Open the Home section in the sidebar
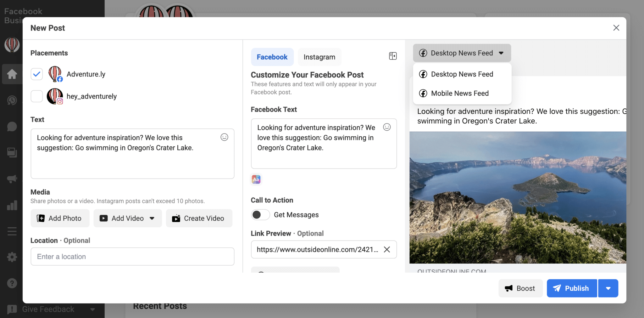 coord(12,74)
